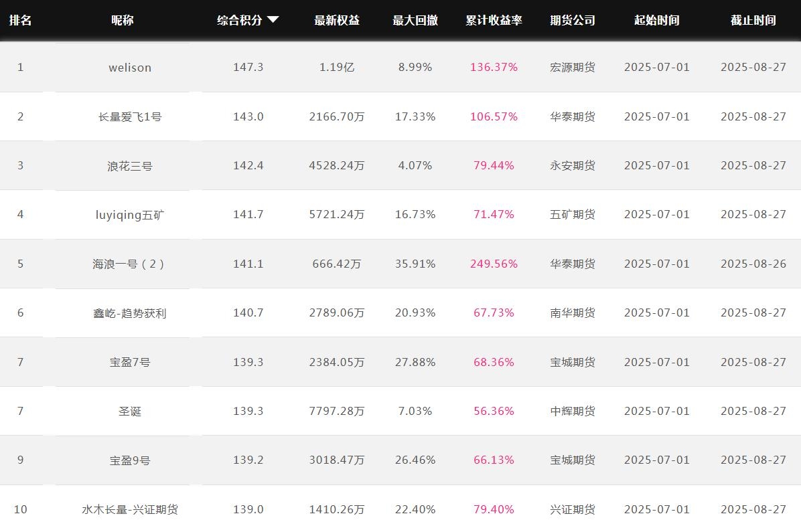The width and height of the screenshot is (801, 532).
Task: Click the 2025-08-26 end date cell
Action: pyautogui.click(x=753, y=264)
